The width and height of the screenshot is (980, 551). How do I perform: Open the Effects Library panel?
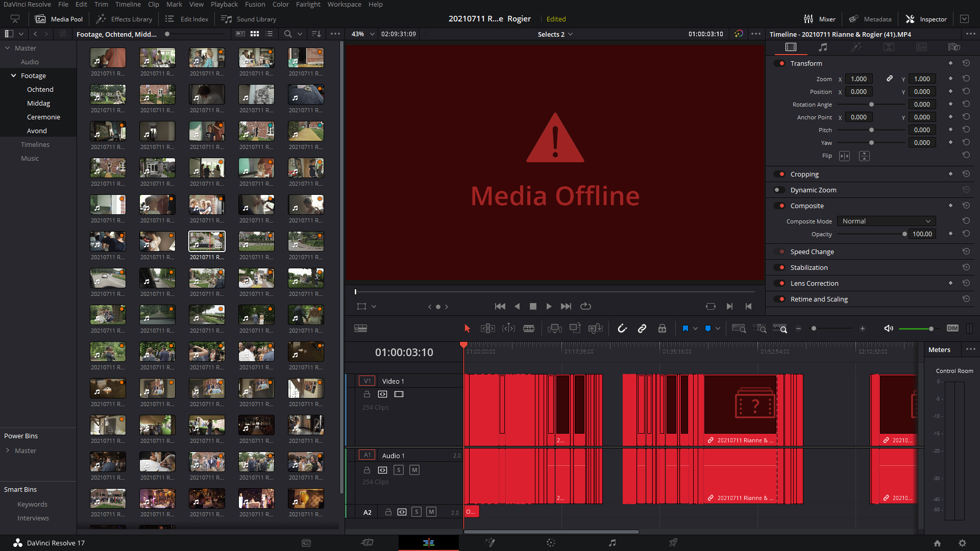coord(125,19)
